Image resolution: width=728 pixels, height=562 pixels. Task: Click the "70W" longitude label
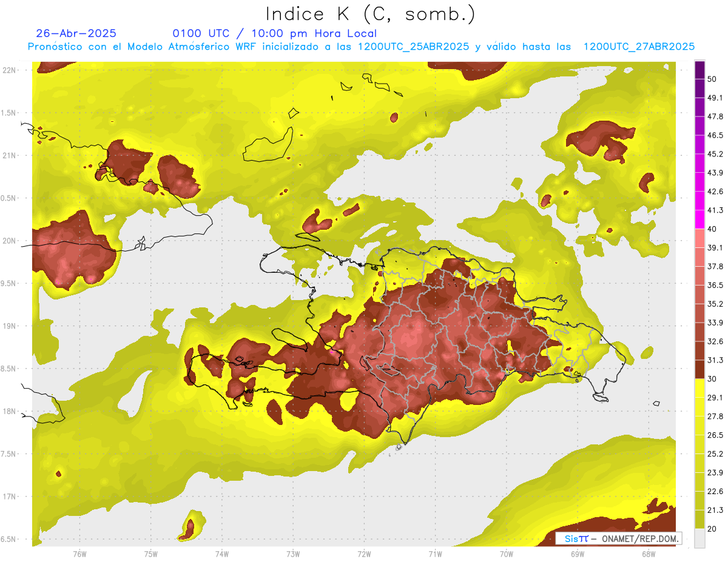(x=507, y=554)
